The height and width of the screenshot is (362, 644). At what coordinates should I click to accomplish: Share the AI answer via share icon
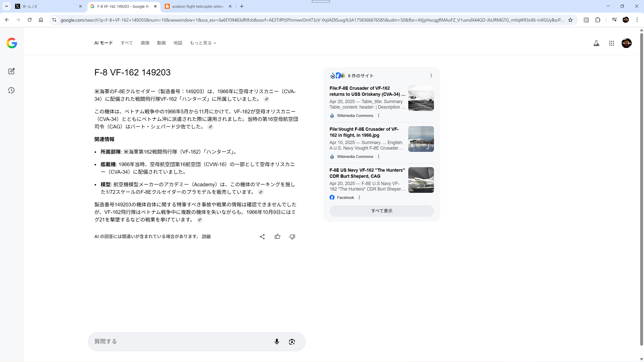(262, 237)
